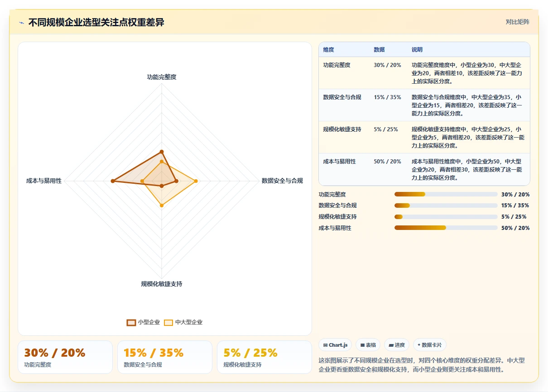Image resolution: width=548 pixels, height=392 pixels.
Task: Select the Chart.js tag
Action: [x=335, y=345]
